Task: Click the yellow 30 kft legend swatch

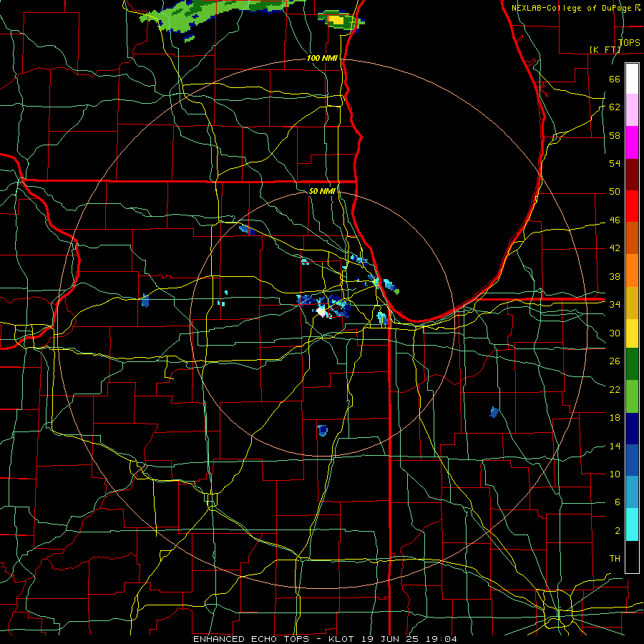Action: (x=632, y=333)
